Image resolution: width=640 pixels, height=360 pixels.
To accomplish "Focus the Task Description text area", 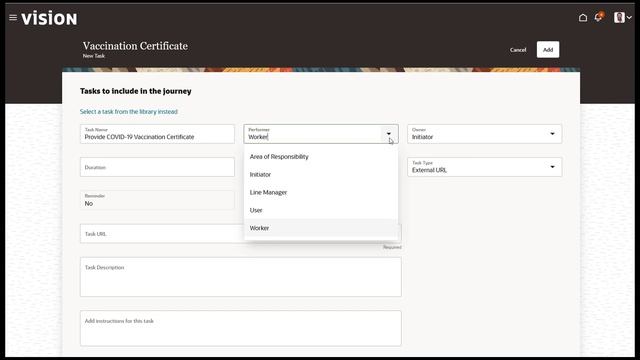I will pos(240,277).
